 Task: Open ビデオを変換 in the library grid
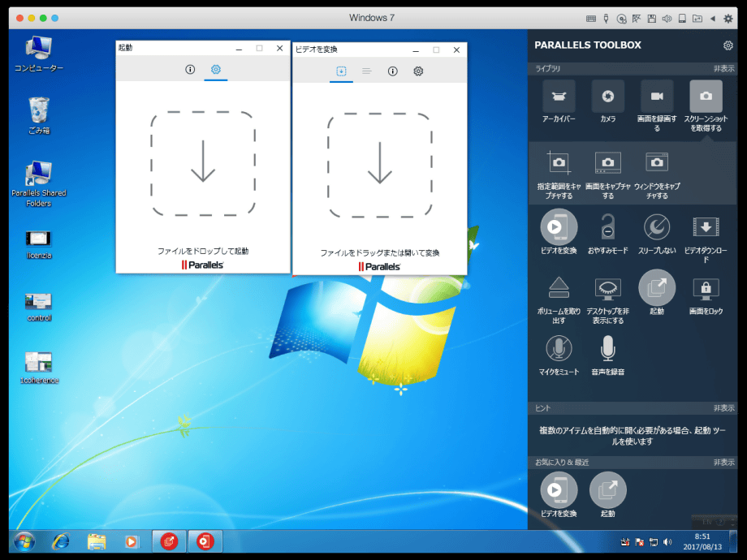click(x=559, y=232)
